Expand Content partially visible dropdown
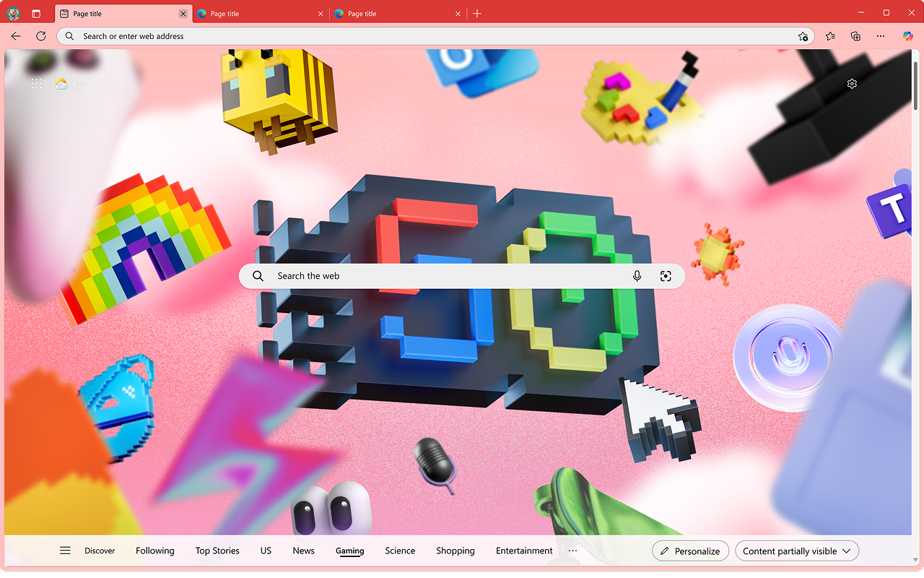Image resolution: width=924 pixels, height=578 pixels. pos(797,551)
